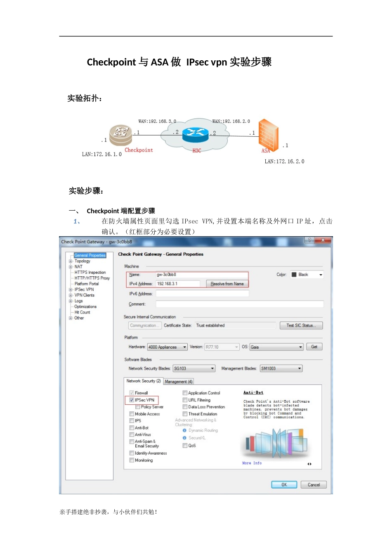This screenshot has height=555, width=392.
Task: Enable the IPS blade checkbox
Action: pos(132,421)
